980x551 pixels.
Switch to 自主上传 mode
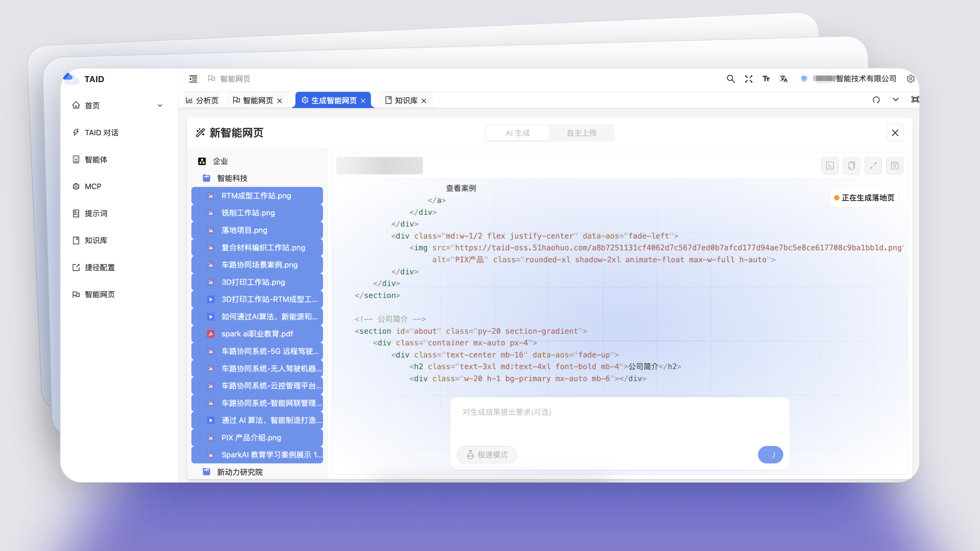[x=581, y=133]
